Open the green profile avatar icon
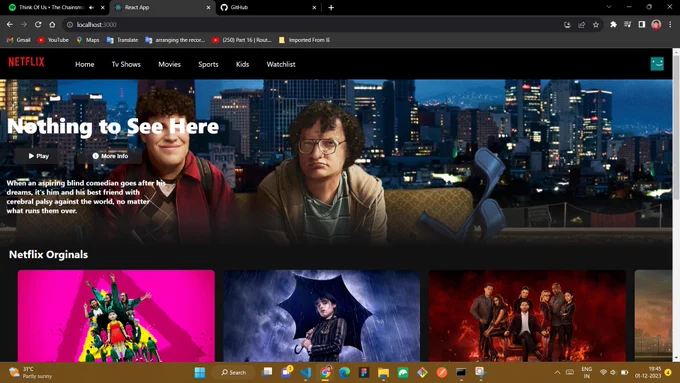Screen dimensions: 680x383 pos(657,64)
